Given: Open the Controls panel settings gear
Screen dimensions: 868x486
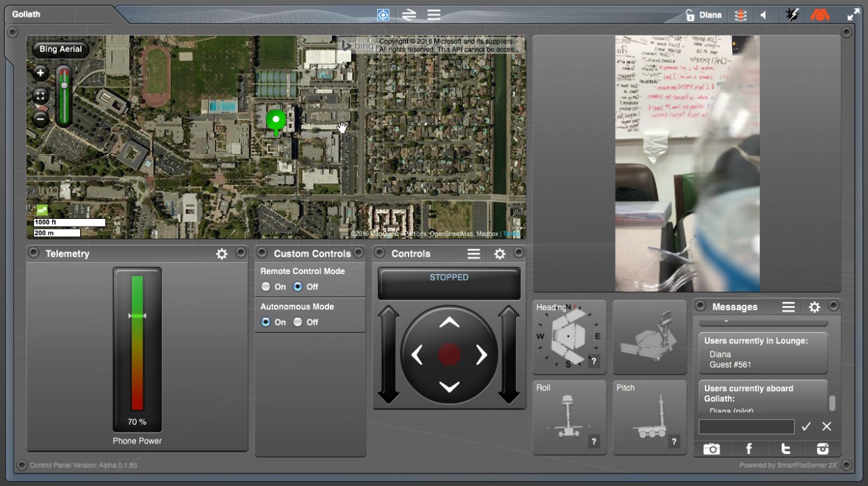Looking at the screenshot, I should pyautogui.click(x=500, y=254).
